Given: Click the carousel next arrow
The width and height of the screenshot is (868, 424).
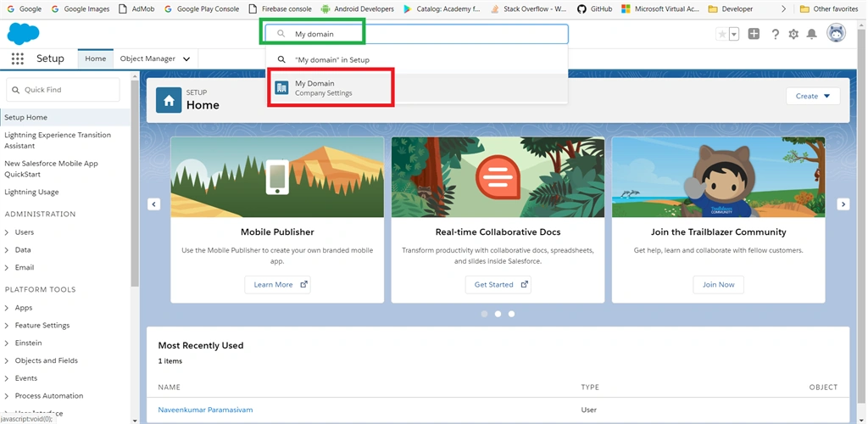Looking at the screenshot, I should point(843,204).
